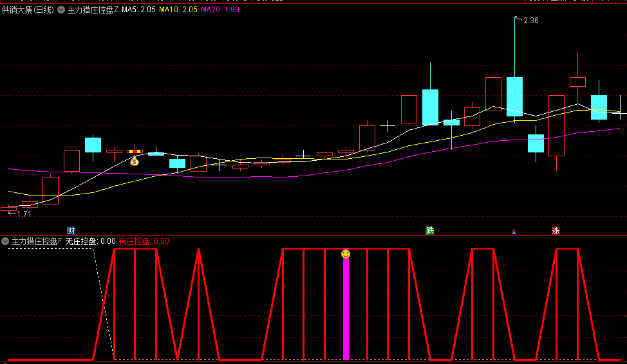Click the 无庄控盘 indicator value label

point(91,241)
